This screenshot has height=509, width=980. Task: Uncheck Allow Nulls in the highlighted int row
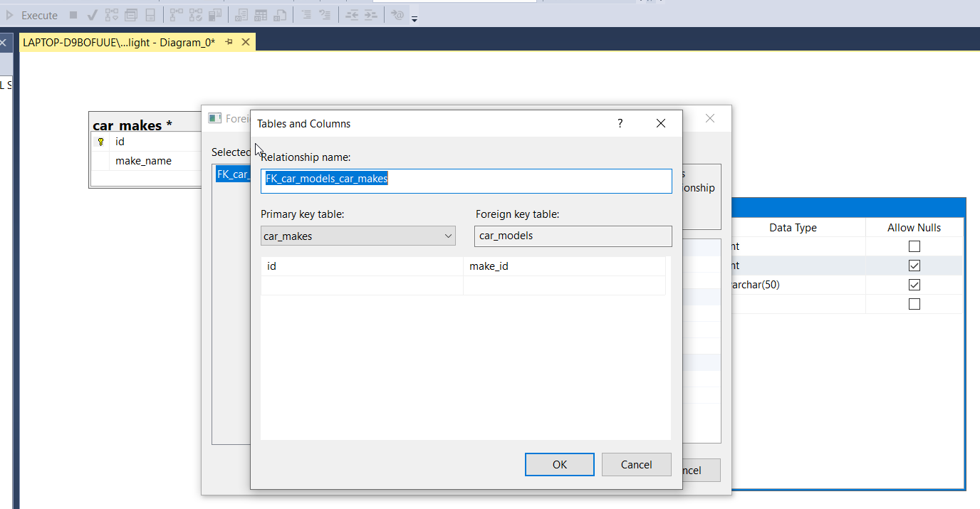tap(914, 266)
